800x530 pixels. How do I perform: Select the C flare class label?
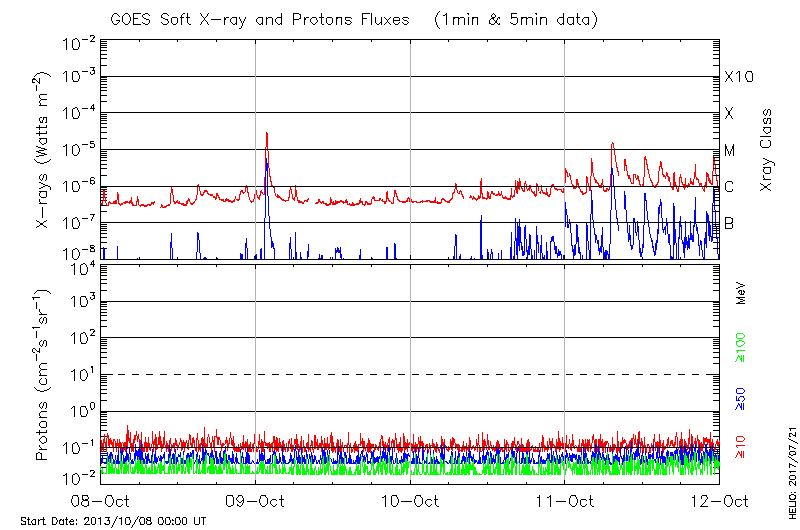point(729,187)
